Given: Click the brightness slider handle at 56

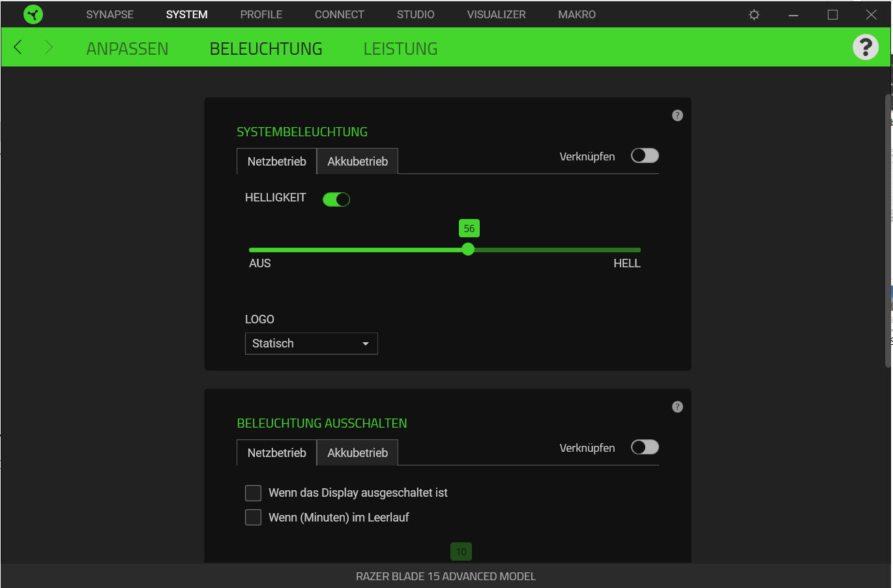Looking at the screenshot, I should 468,250.
